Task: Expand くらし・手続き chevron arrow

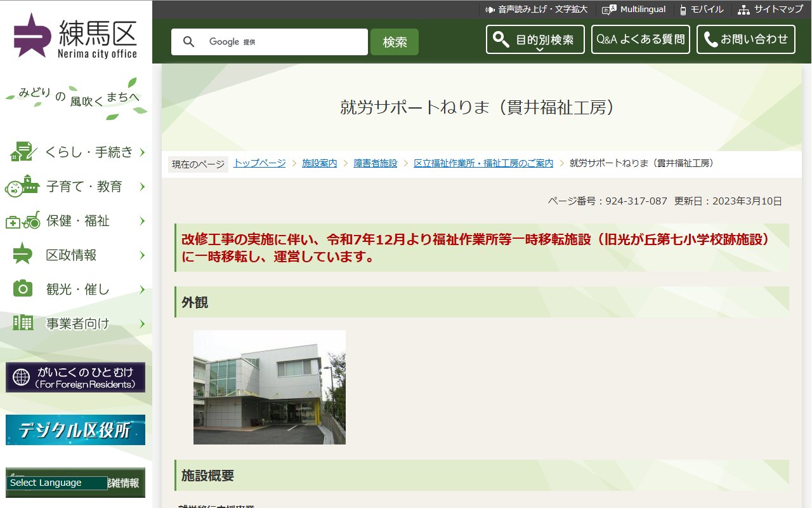Action: point(142,152)
